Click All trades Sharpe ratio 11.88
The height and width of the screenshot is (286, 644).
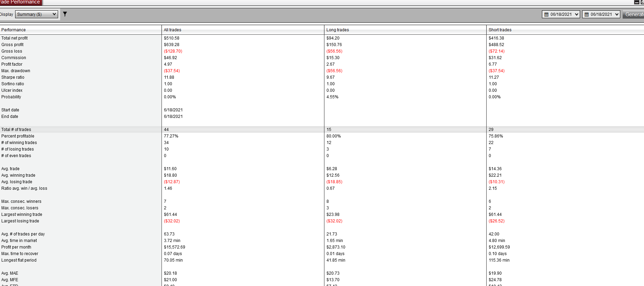pos(169,77)
